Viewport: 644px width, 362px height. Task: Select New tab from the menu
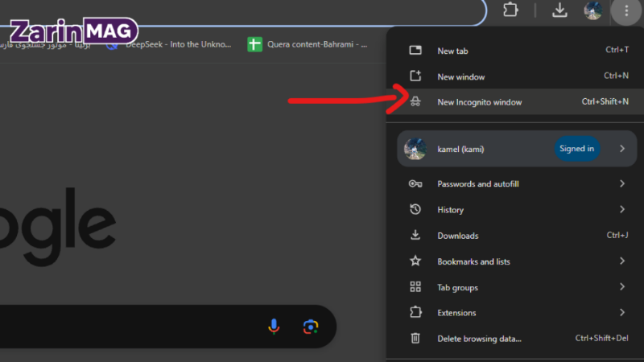[x=515, y=51]
